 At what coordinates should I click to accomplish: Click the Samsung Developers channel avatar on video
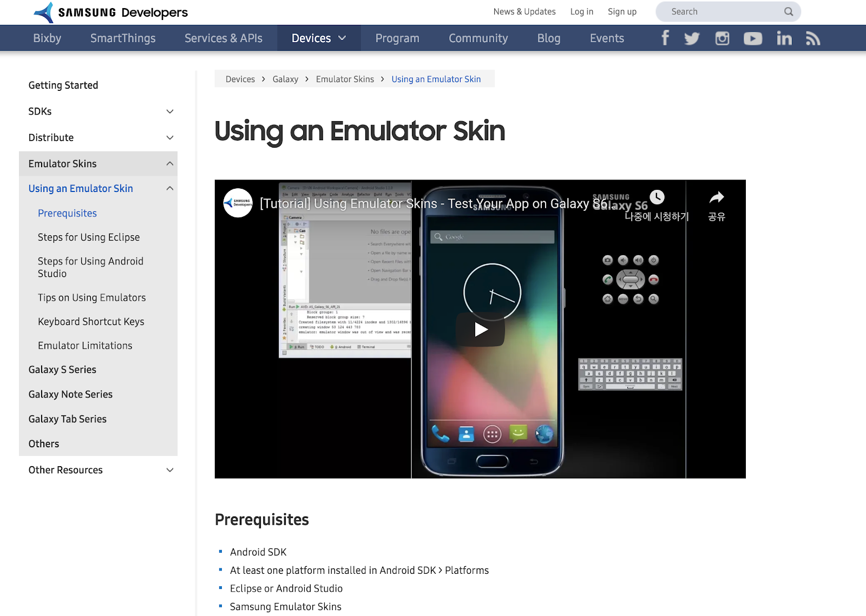coord(238,203)
